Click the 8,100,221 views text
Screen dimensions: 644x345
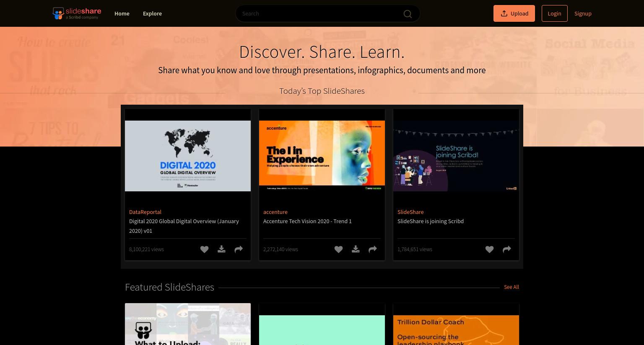click(x=146, y=249)
